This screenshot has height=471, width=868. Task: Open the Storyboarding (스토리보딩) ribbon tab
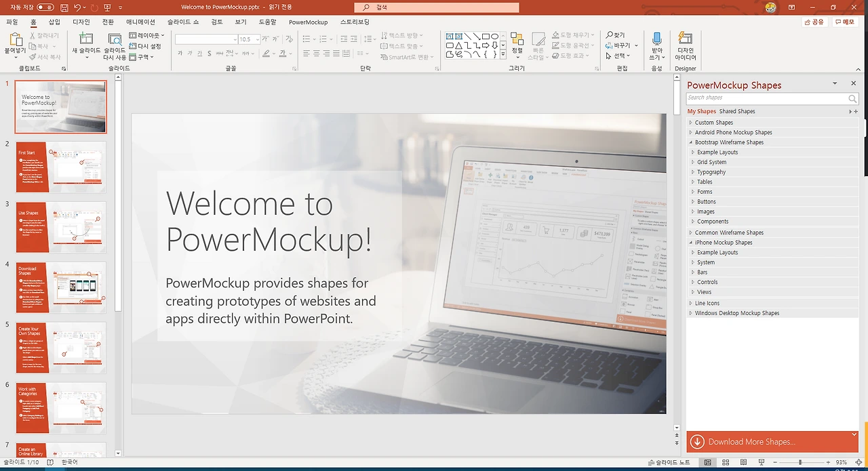click(355, 22)
